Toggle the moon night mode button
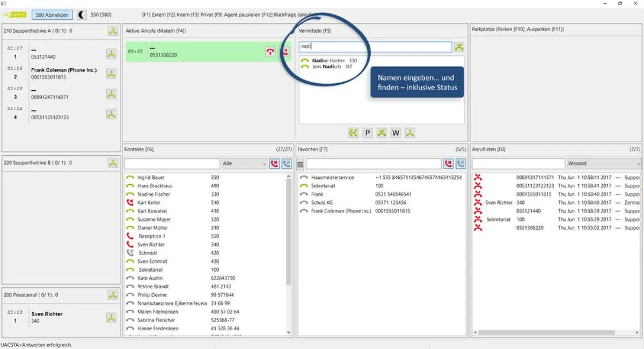 point(82,14)
